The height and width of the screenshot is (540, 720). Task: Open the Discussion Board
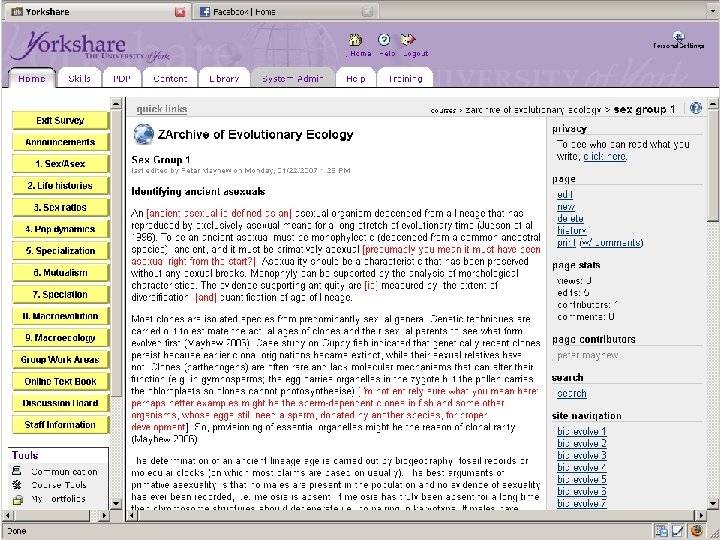60,403
